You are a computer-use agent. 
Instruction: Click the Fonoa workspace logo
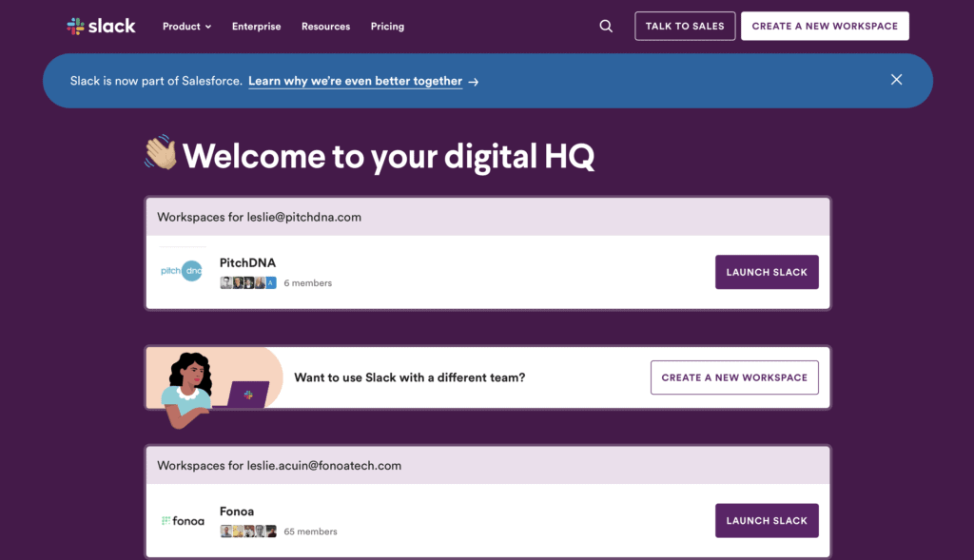pos(183,521)
